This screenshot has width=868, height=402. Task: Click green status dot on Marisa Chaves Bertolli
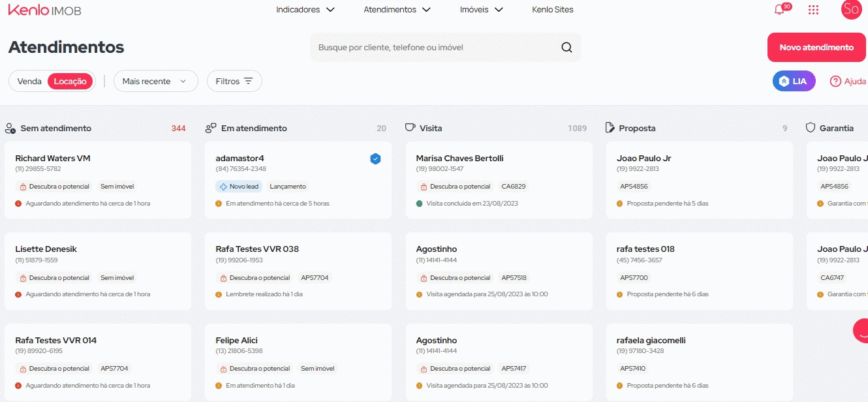coord(420,204)
